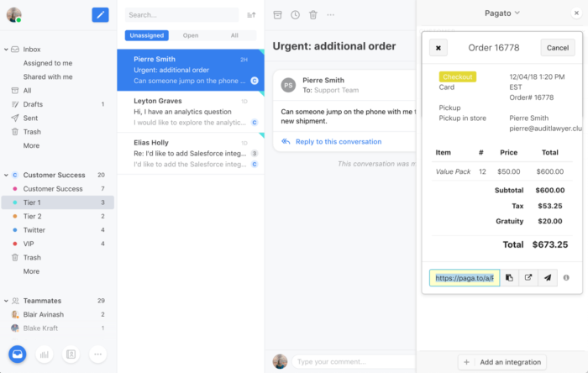Click the Search input field

click(x=182, y=15)
